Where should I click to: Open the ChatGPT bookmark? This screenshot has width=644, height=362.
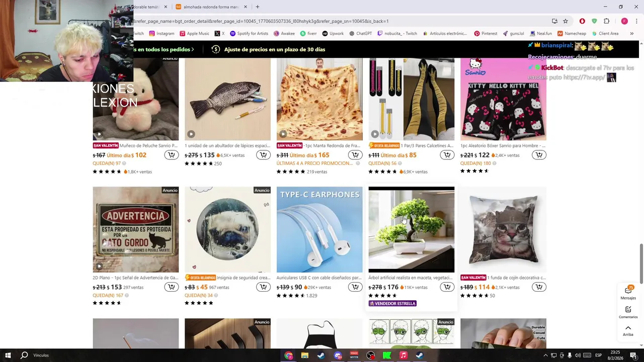pyautogui.click(x=360, y=34)
